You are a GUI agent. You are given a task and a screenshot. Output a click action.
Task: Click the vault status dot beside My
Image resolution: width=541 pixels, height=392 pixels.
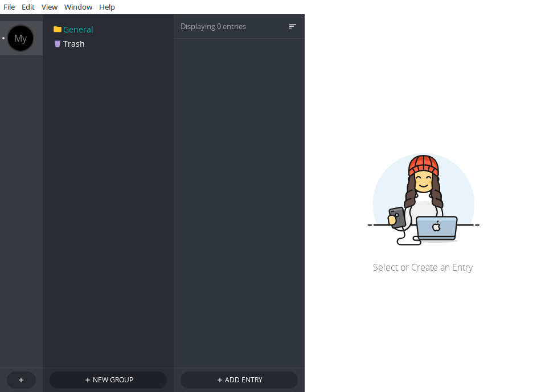coord(3,39)
